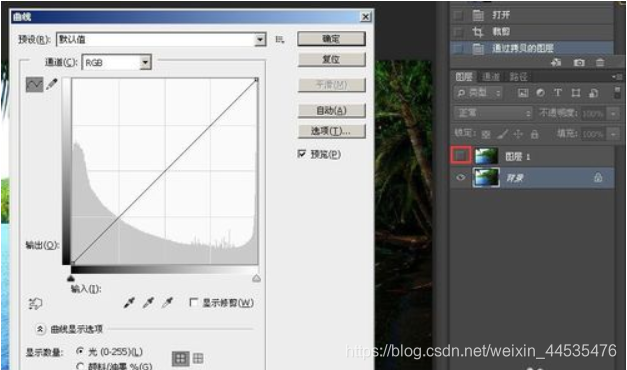The image size is (627, 370).
Task: Click the white input slider triangle
Action: click(257, 278)
